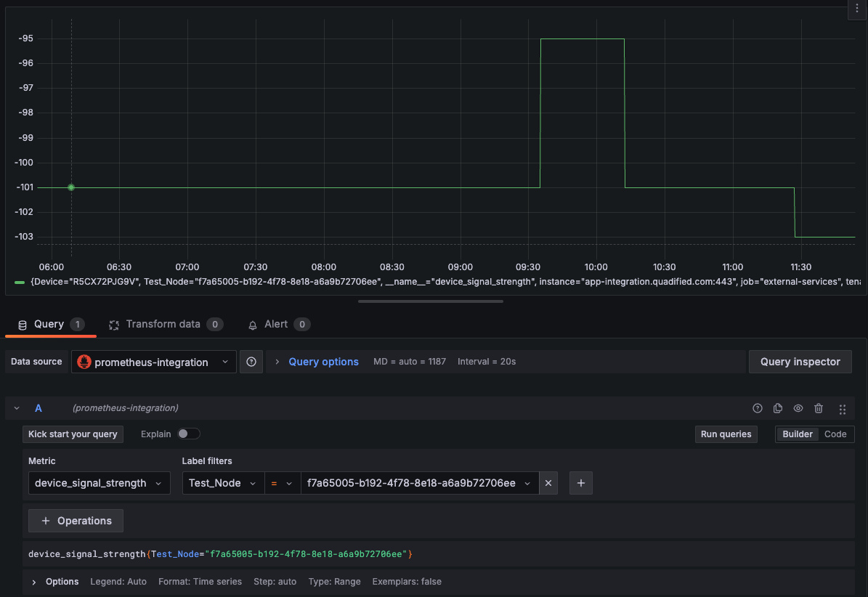The height and width of the screenshot is (597, 868).
Task: Switch to Builder mode
Action: point(797,434)
